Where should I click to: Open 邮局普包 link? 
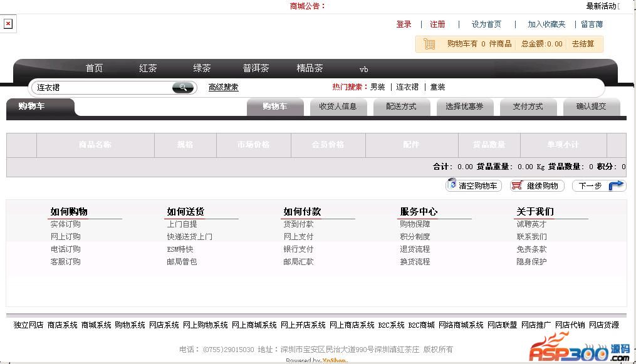(x=182, y=262)
